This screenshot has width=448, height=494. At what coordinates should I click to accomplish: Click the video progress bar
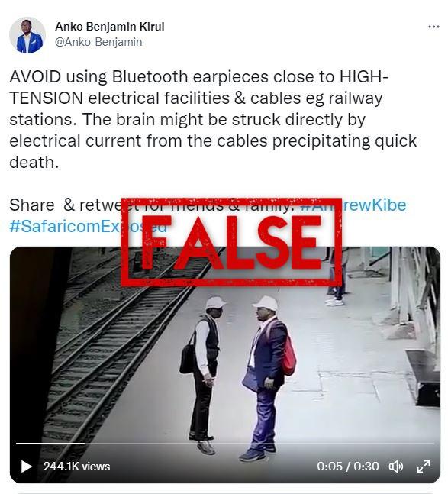[x=225, y=444]
